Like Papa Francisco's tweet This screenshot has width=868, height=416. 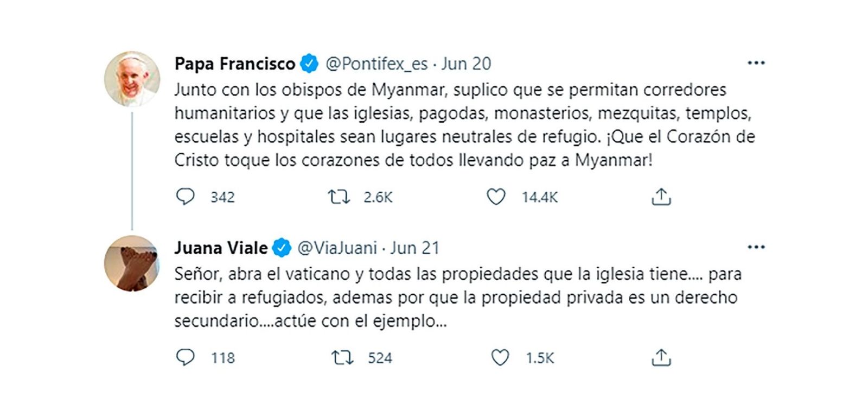496,197
